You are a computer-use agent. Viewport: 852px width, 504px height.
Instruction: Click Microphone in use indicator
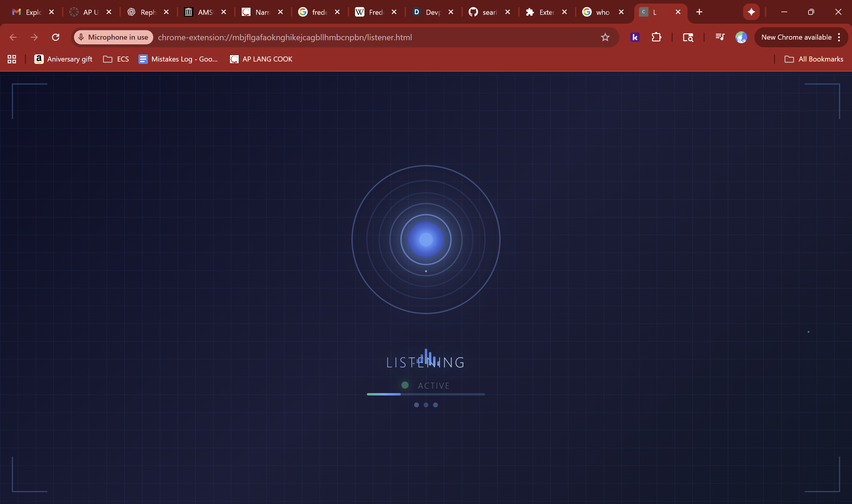click(114, 37)
